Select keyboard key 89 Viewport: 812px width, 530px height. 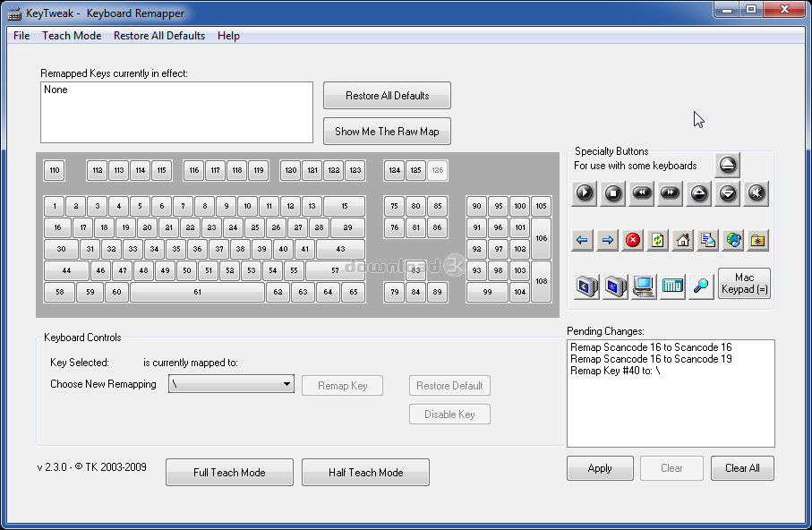point(437,292)
